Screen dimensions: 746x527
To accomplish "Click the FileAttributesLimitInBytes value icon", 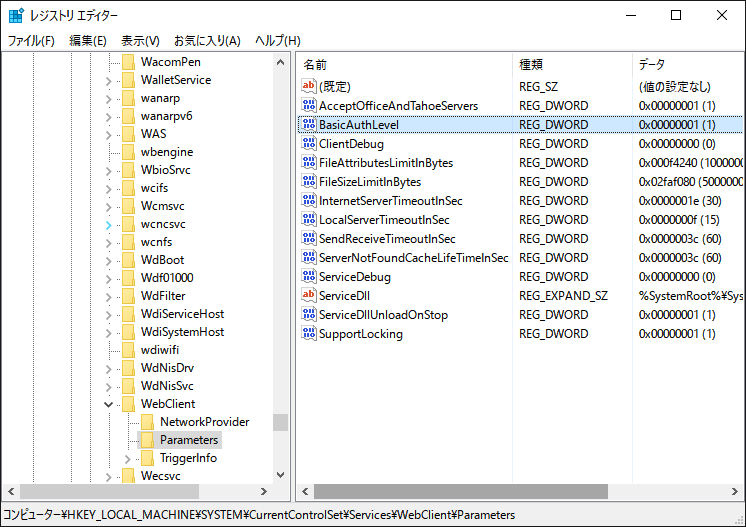I will [309, 163].
